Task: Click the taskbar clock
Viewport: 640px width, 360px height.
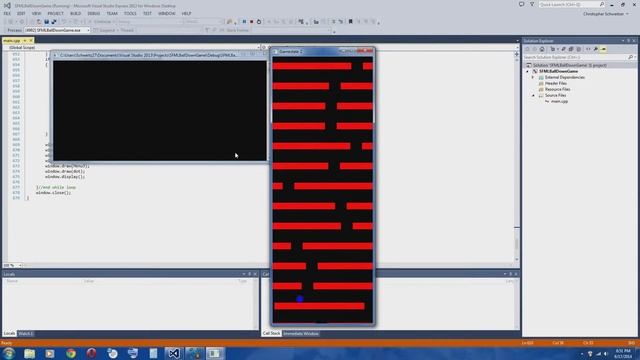Action: click(x=623, y=353)
